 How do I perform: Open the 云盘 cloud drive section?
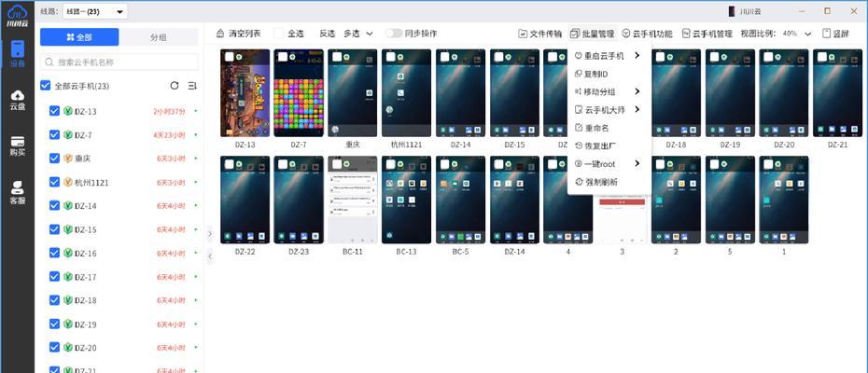click(x=17, y=100)
